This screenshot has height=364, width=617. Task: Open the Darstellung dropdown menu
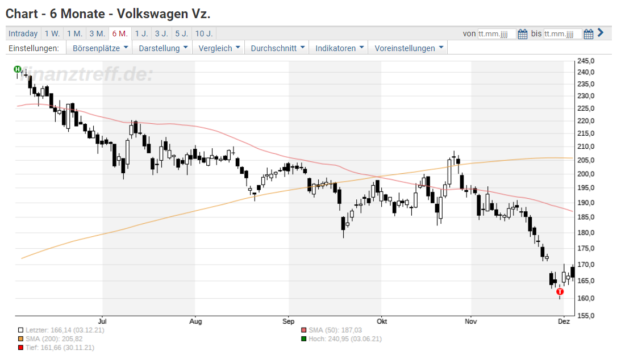(x=163, y=48)
